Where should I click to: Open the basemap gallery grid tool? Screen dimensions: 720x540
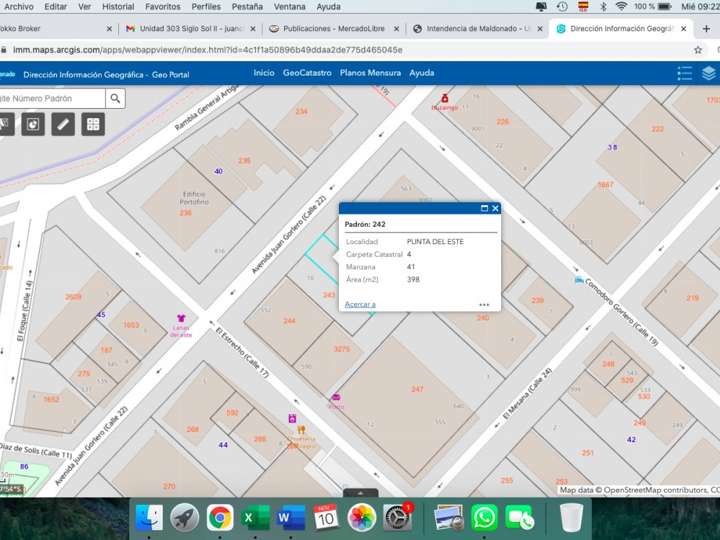point(93,124)
